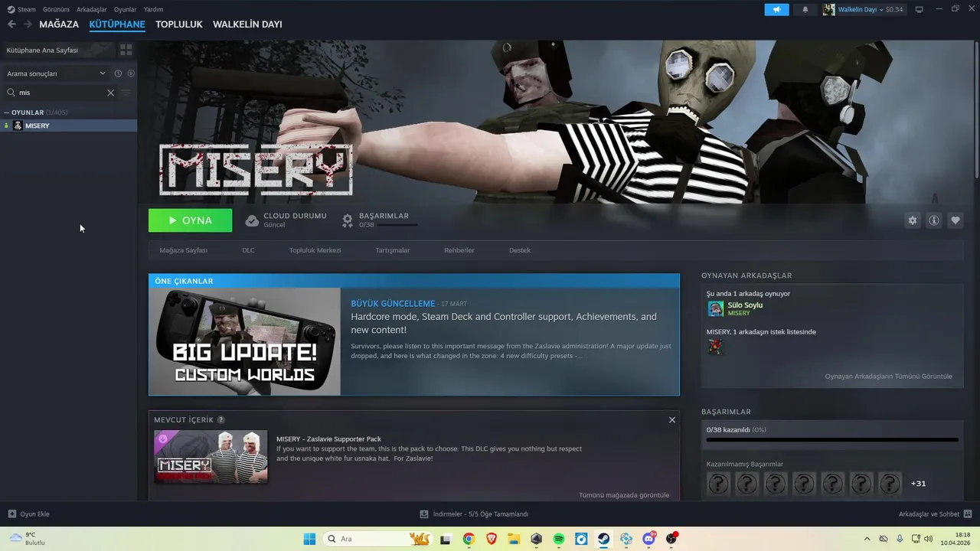Viewport: 980px width, 551px height.
Task: Go back with the left arrow
Action: tap(11, 24)
